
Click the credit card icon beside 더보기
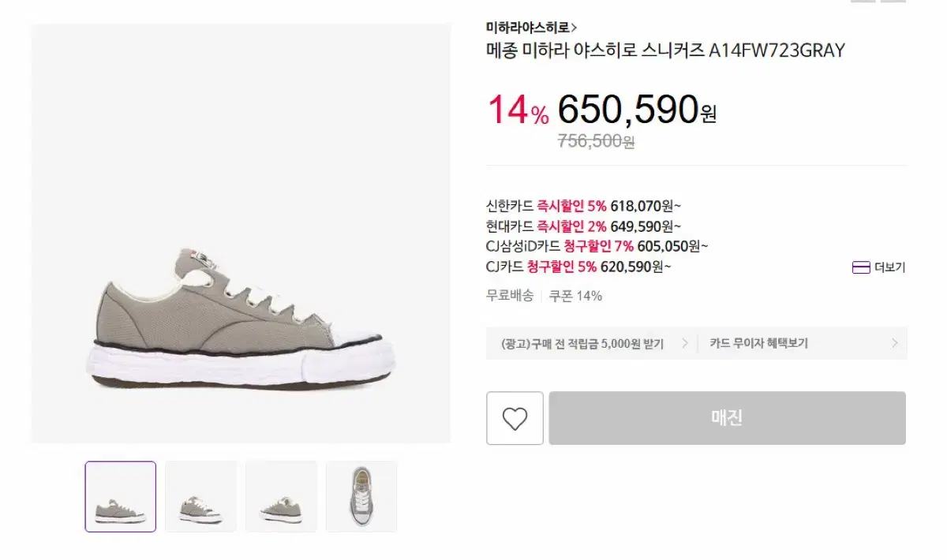tap(859, 267)
